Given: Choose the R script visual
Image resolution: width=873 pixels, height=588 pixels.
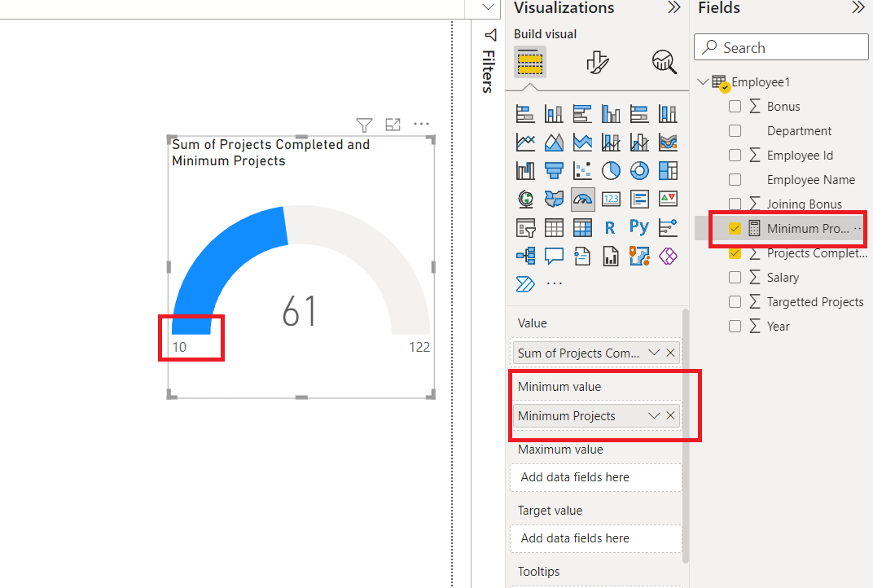Looking at the screenshot, I should (611, 227).
